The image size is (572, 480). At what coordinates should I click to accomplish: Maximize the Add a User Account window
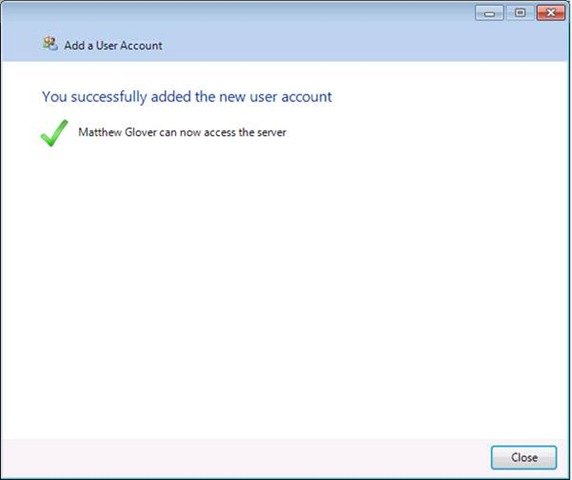(x=520, y=13)
